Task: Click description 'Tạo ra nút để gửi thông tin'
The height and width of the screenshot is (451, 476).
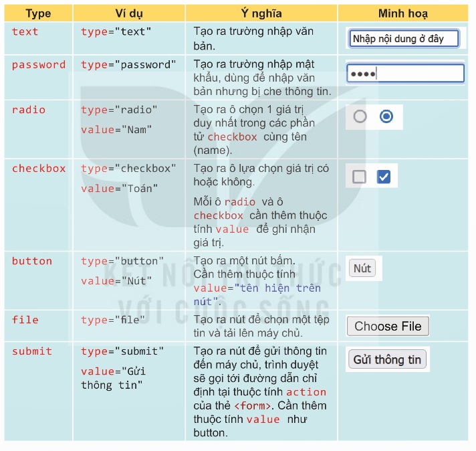Action: [x=260, y=351]
